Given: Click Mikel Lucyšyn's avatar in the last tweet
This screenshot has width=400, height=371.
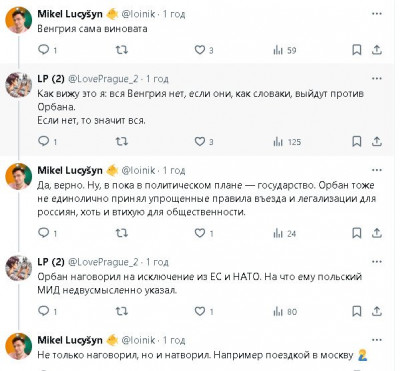Looking at the screenshot, I should (18, 346).
